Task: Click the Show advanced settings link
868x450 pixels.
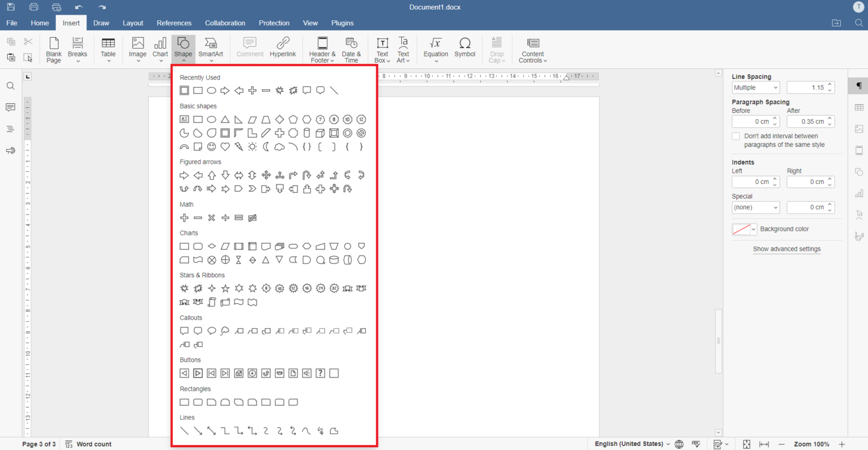Action: pos(787,249)
